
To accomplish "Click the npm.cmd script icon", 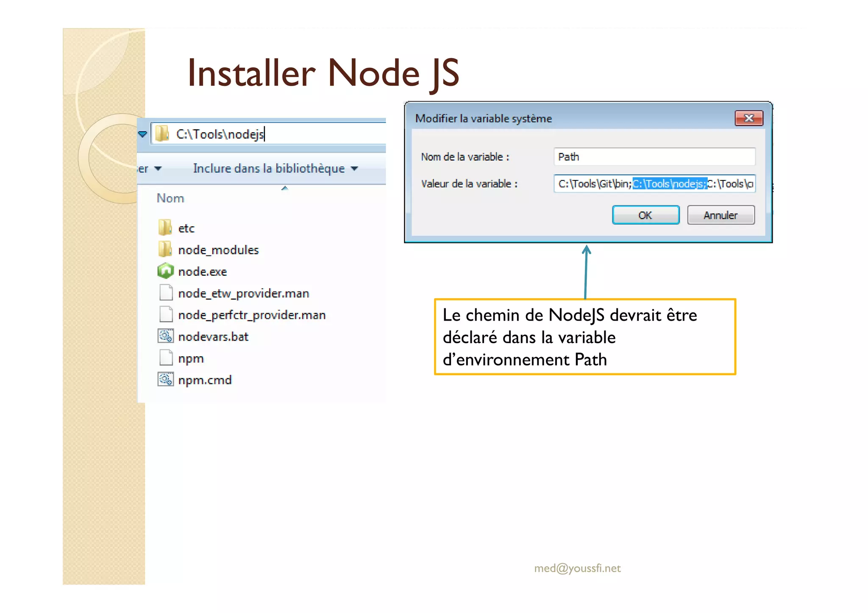I will tap(165, 380).
